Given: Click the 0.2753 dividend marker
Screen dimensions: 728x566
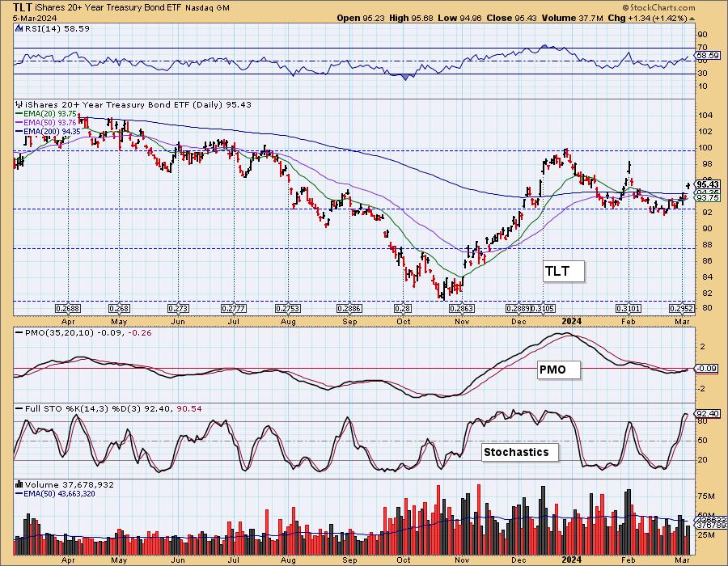Looking at the screenshot, I should coord(288,309).
